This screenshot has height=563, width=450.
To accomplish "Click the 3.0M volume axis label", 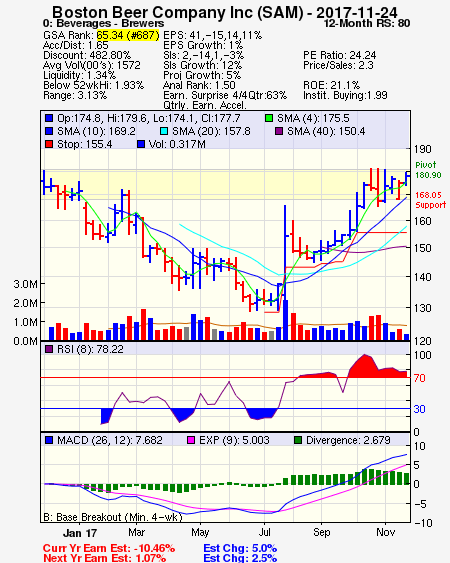I will pyautogui.click(x=25, y=284).
